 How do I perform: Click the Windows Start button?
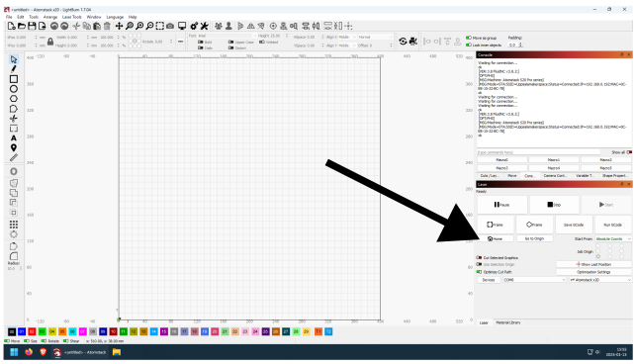click(x=14, y=352)
